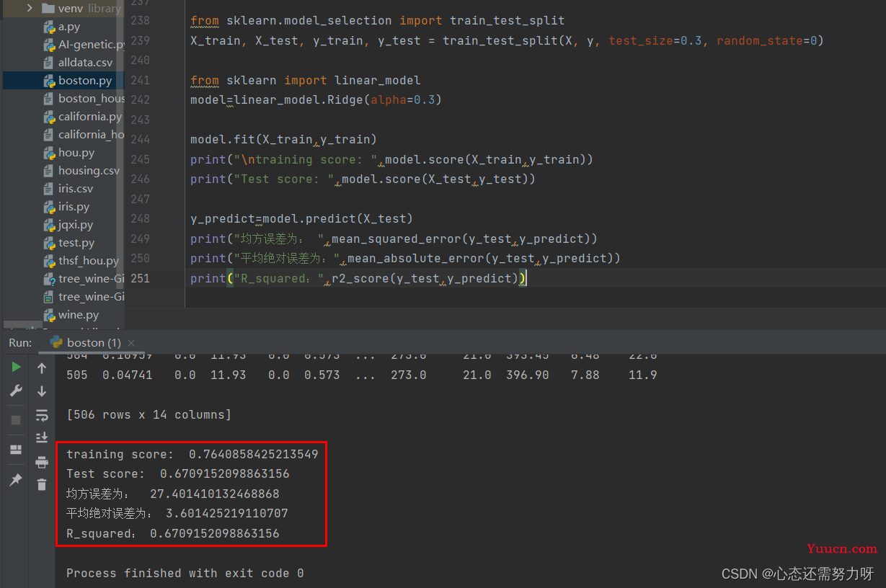Print console output with the printer icon
This screenshot has width=886, height=588.
[x=42, y=462]
